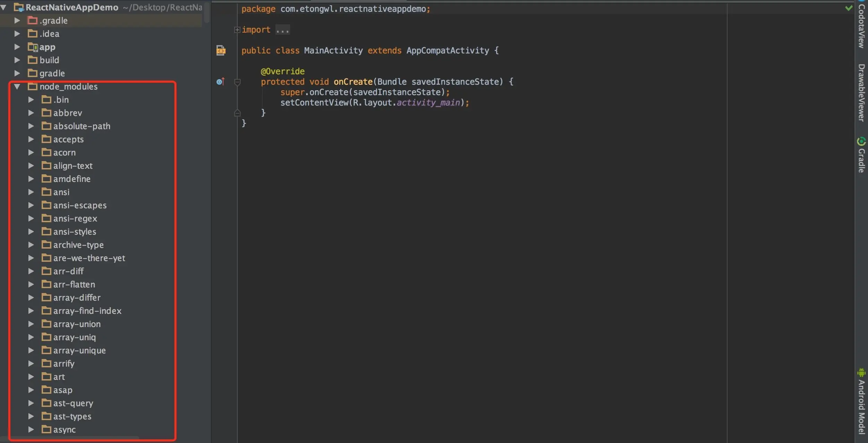The height and width of the screenshot is (443, 868).
Task: Click the arr-diff folder icon
Action: pos(46,271)
